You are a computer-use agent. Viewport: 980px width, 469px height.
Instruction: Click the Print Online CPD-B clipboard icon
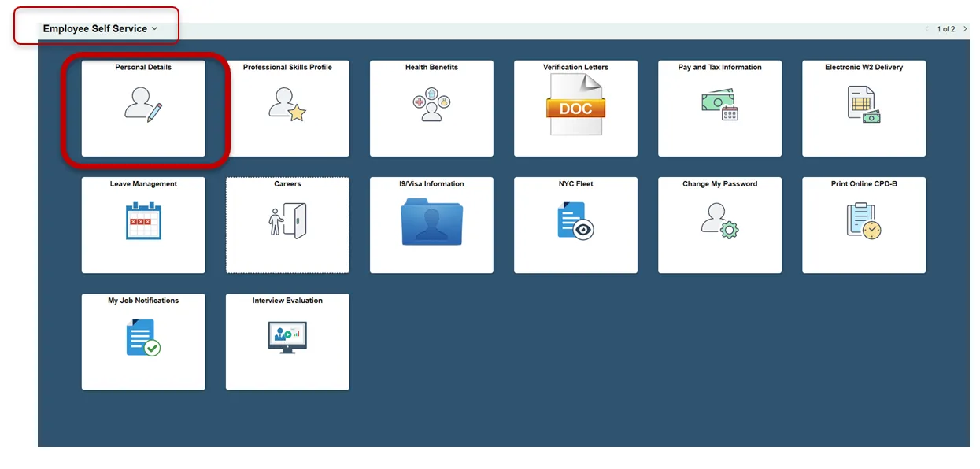click(x=864, y=221)
